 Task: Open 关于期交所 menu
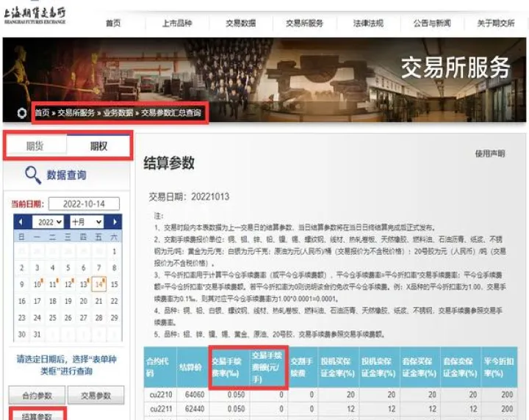496,23
